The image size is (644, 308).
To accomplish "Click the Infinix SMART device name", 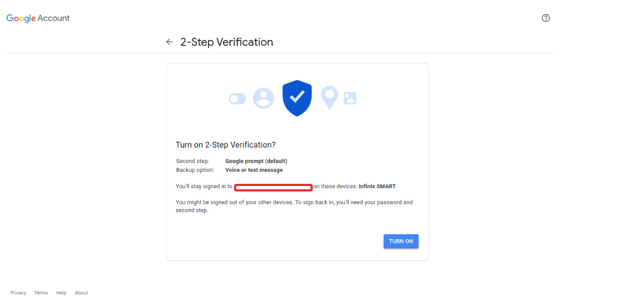I will click(377, 187).
